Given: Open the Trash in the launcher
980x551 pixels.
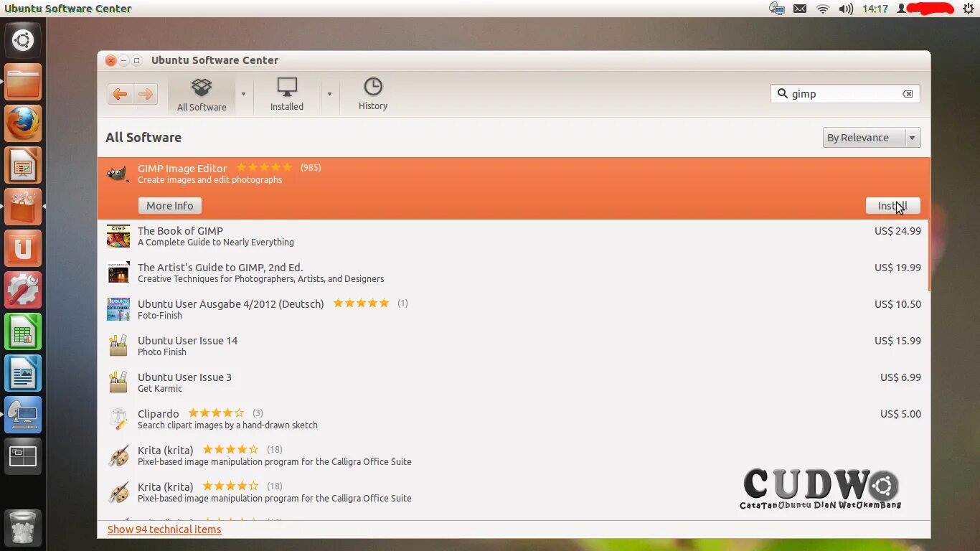Looking at the screenshot, I should 23,528.
